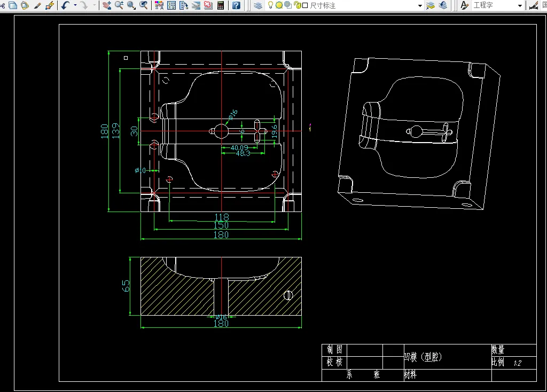This screenshot has height=392, width=547.
Task: Expand the Undo history dropdown arrow
Action: pos(75,5)
